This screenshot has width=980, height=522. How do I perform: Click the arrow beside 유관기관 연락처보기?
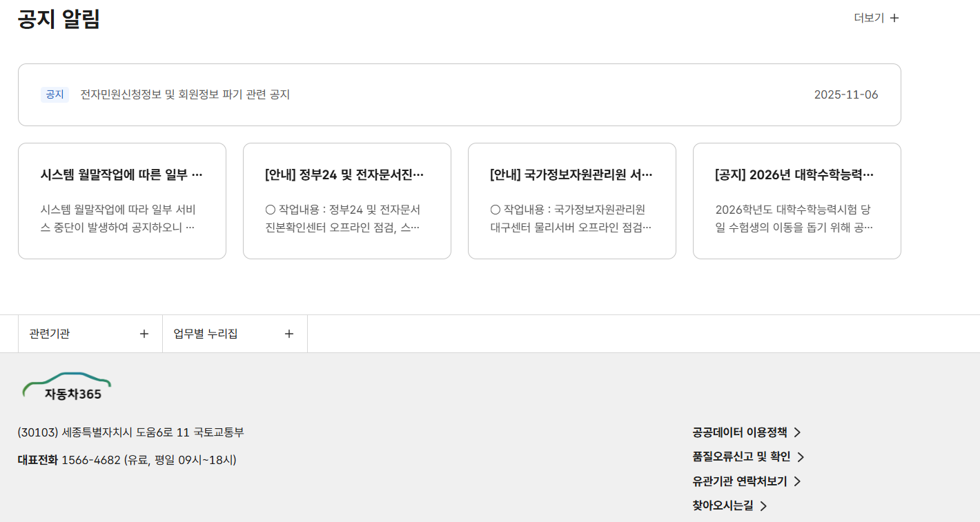[x=798, y=481]
